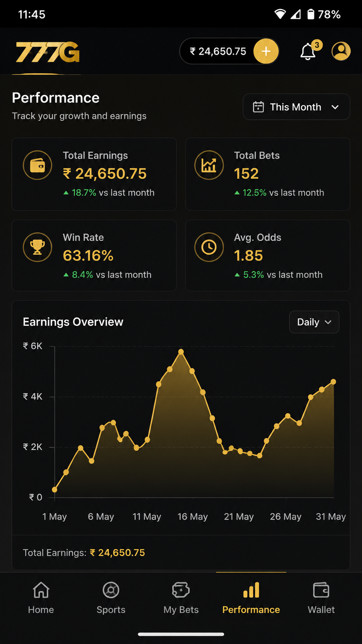The image size is (362, 644).
Task: Tap the yellow plus add-funds button
Action: (266, 51)
